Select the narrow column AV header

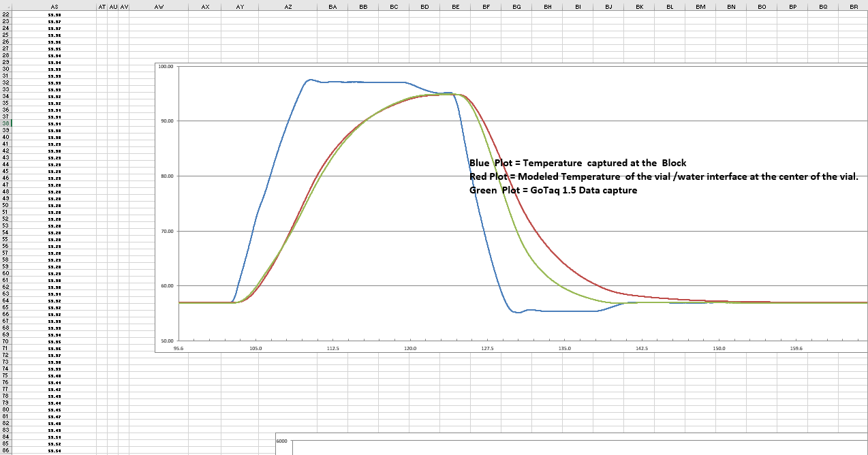(124, 6)
